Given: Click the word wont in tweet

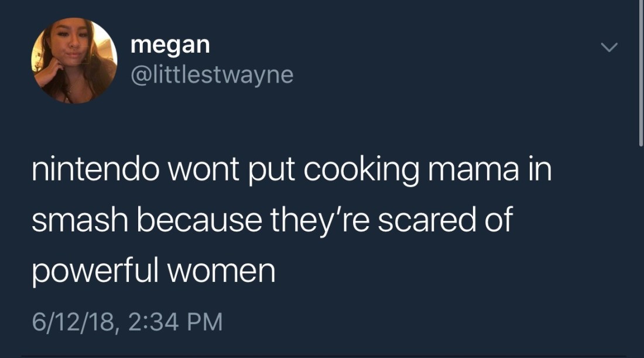Looking at the screenshot, I should [x=204, y=169].
